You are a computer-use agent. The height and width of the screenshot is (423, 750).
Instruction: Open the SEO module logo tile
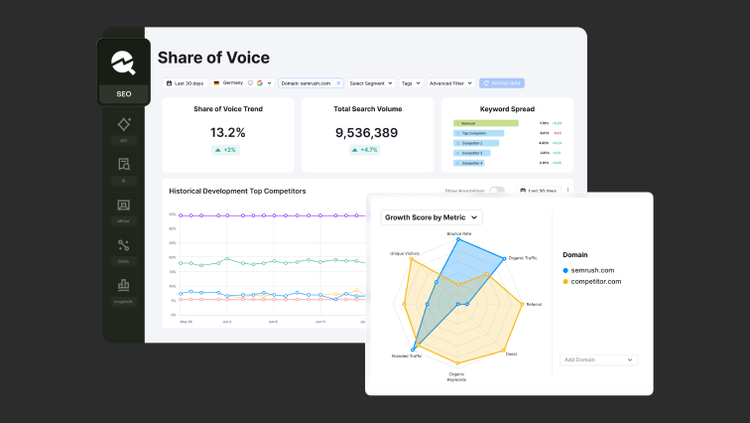click(124, 72)
